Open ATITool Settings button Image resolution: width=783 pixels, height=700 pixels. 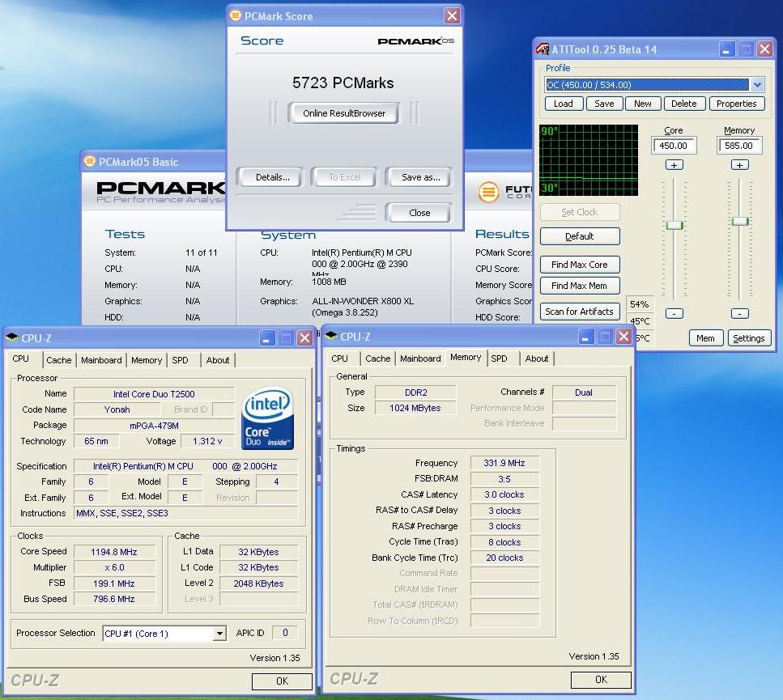(x=748, y=338)
